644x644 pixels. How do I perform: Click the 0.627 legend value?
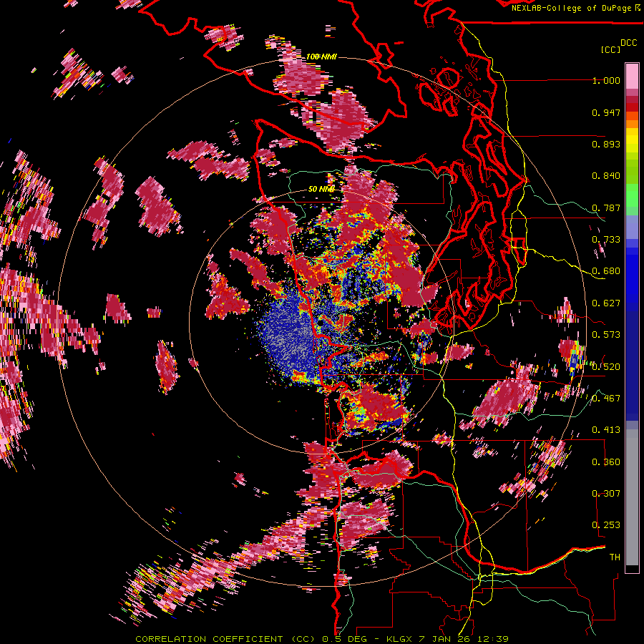pos(606,303)
